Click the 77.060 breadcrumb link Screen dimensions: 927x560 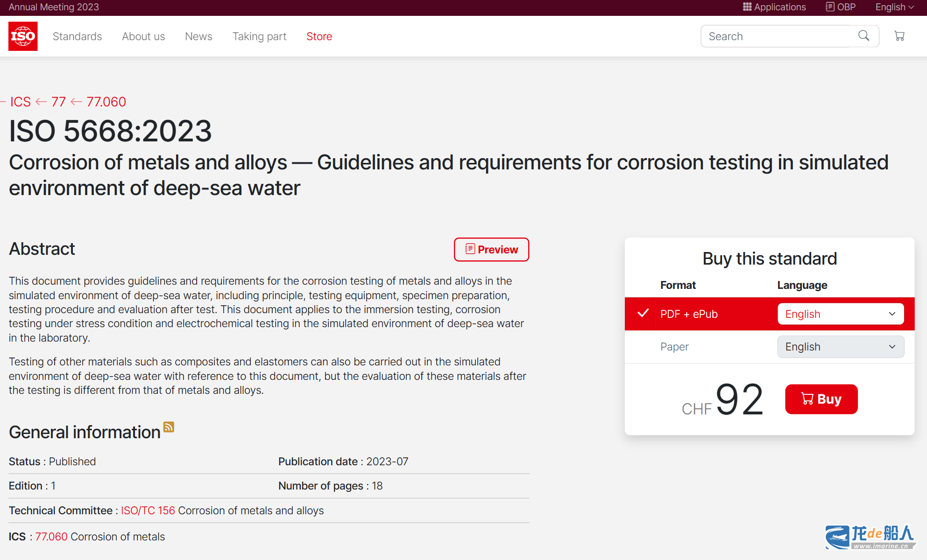[106, 102]
